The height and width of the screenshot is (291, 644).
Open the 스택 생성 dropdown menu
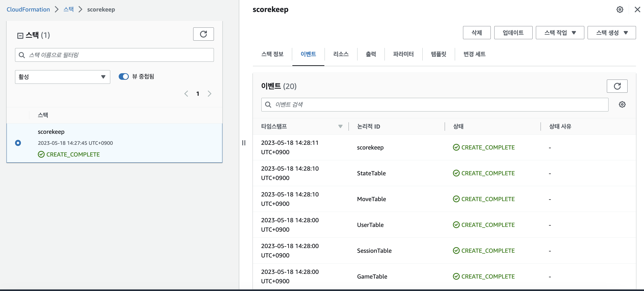[x=611, y=33]
